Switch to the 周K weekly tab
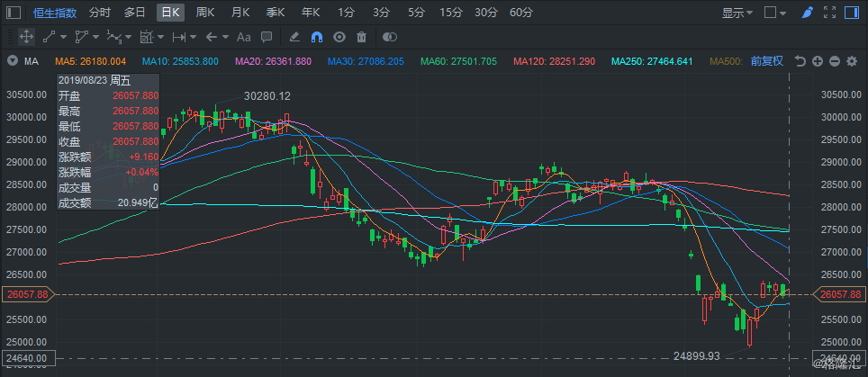 [x=206, y=13]
